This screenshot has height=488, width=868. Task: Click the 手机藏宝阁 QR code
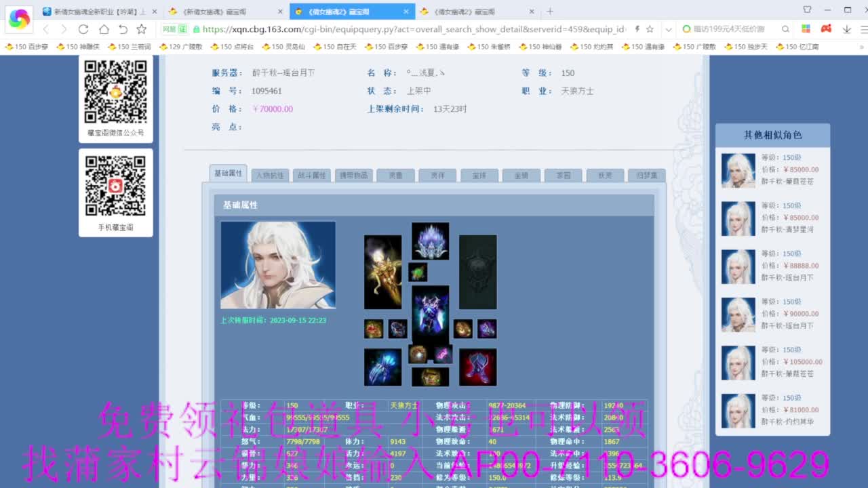pos(115,186)
